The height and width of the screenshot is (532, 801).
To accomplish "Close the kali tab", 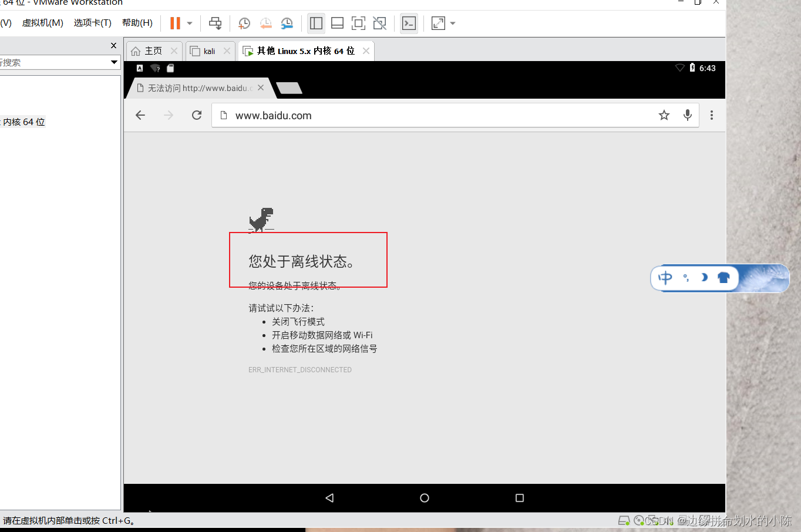I will point(227,51).
